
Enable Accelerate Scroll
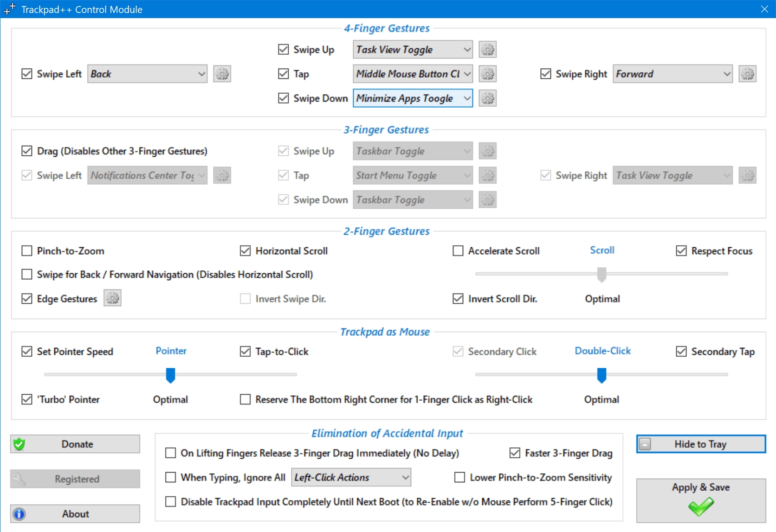tap(458, 251)
